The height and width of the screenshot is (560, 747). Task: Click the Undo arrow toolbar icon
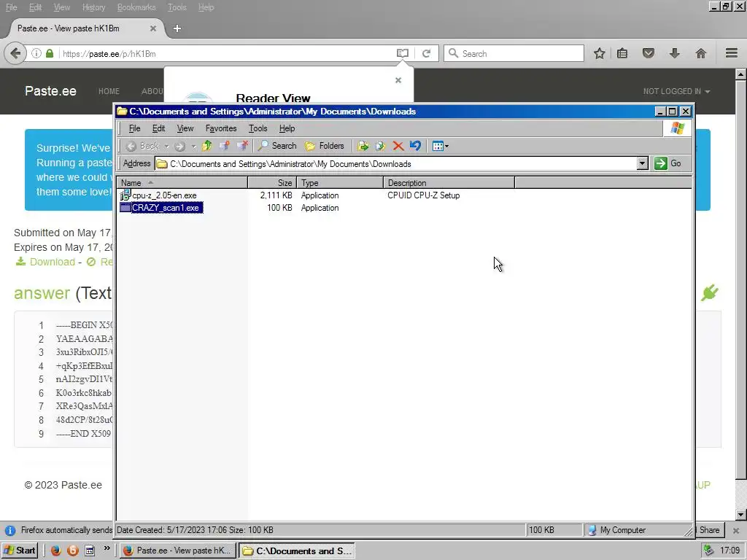pyautogui.click(x=415, y=146)
